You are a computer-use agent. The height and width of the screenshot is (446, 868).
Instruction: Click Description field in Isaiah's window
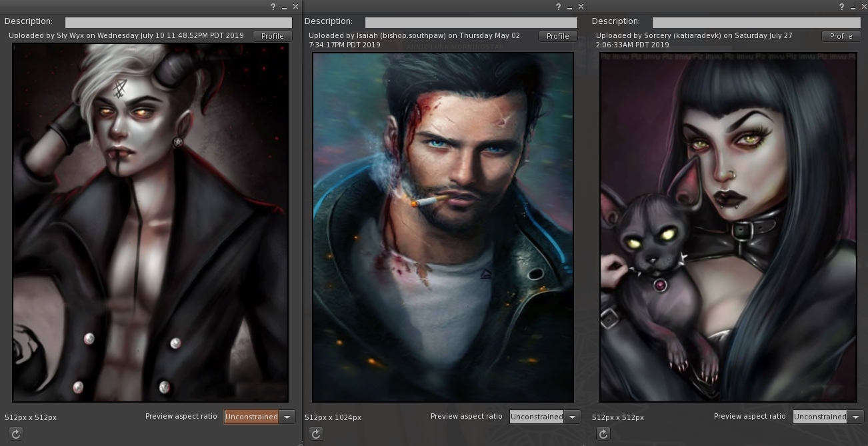click(471, 22)
